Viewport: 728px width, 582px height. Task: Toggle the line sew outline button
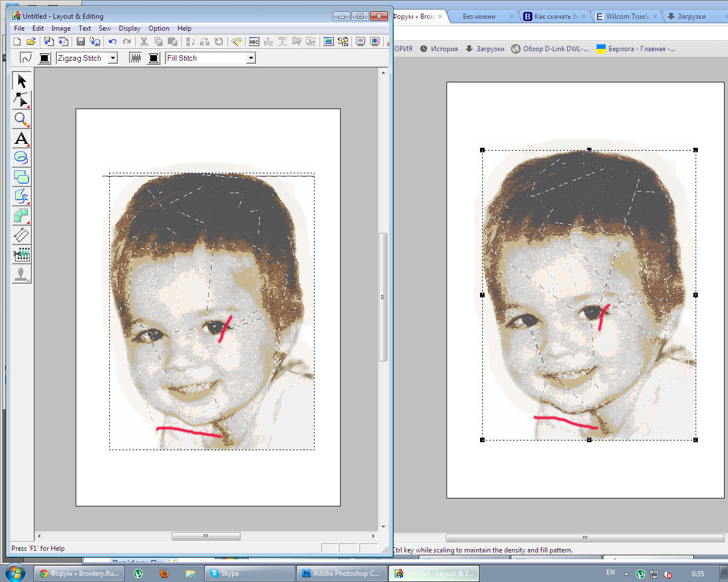[26, 58]
